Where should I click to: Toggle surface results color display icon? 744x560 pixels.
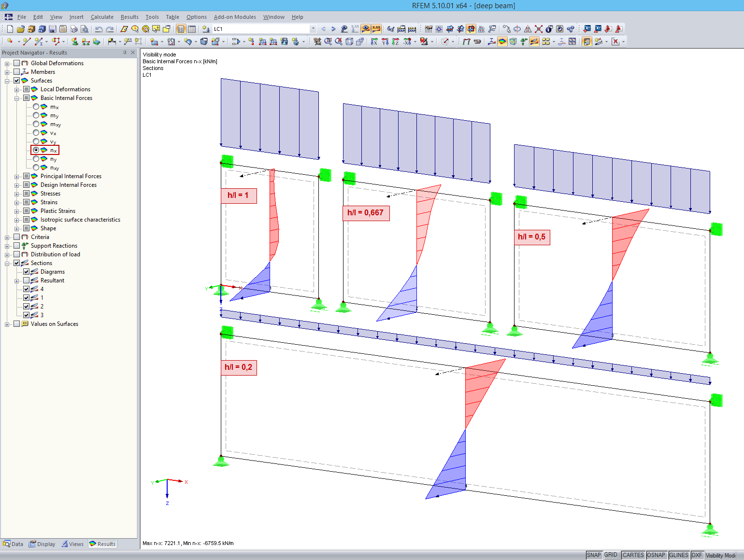click(x=502, y=42)
